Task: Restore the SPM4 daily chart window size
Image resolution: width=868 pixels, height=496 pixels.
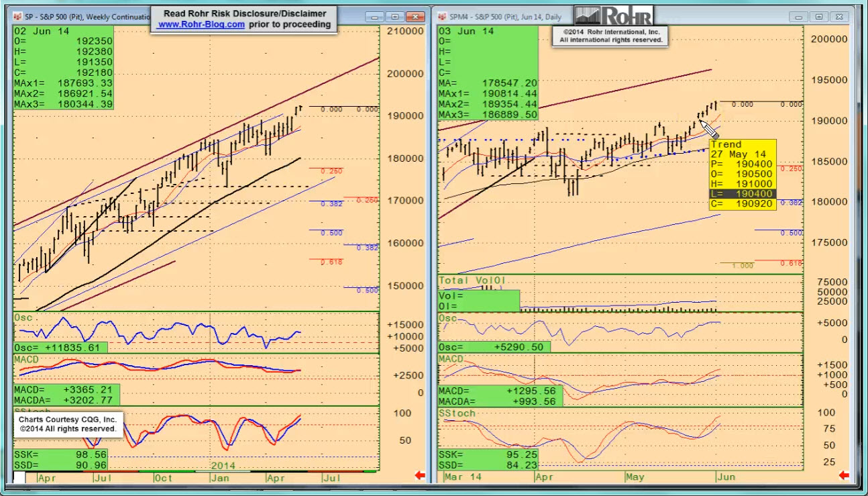Action: click(819, 17)
